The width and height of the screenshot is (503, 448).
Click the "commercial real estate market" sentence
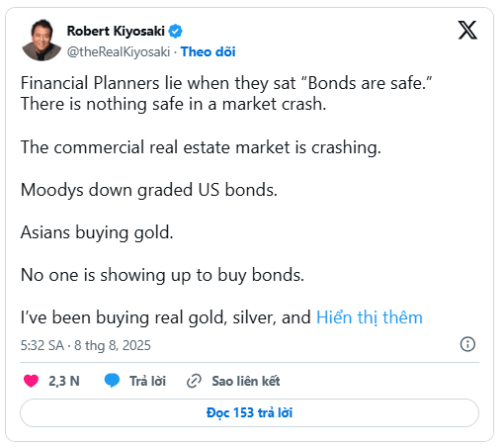(x=201, y=147)
